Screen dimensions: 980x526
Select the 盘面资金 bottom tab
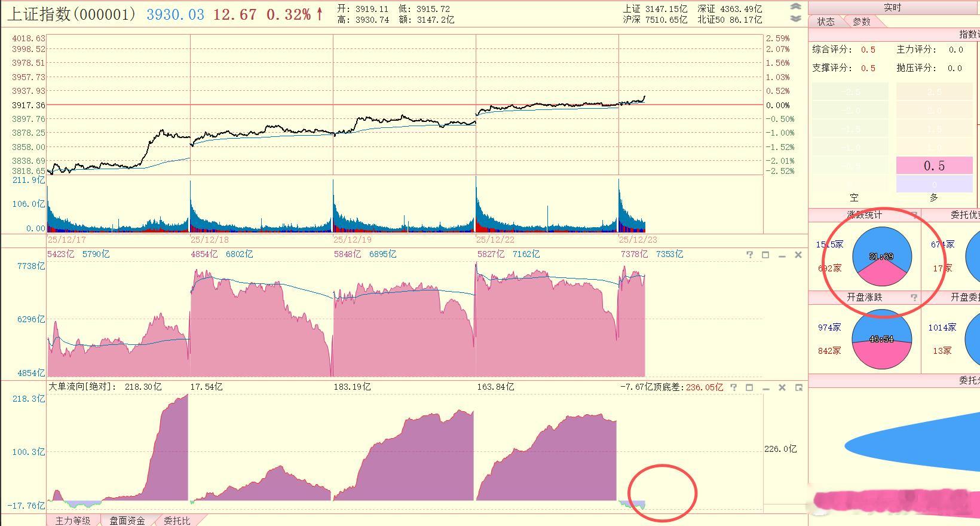point(127,521)
